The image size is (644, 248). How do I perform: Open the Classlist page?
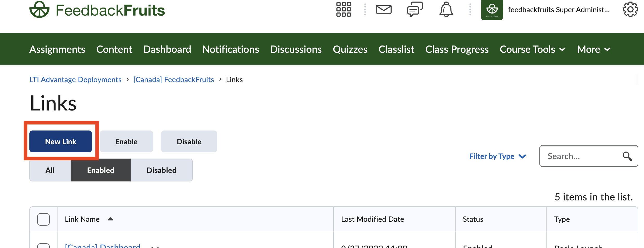coord(396,49)
